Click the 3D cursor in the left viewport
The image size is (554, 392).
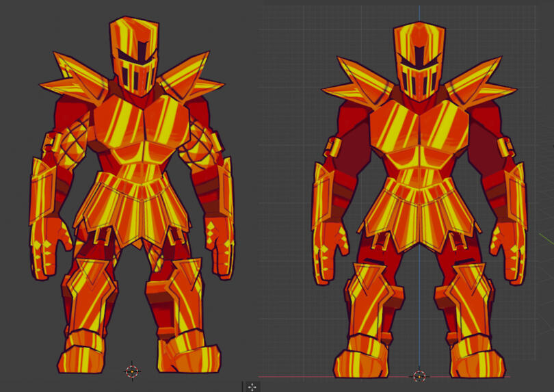click(132, 371)
